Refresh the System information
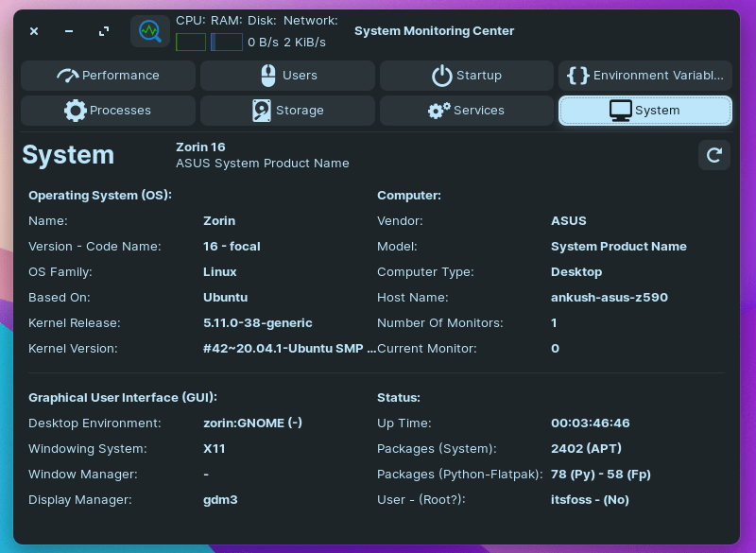Image resolution: width=756 pixels, height=553 pixels. 714,155
